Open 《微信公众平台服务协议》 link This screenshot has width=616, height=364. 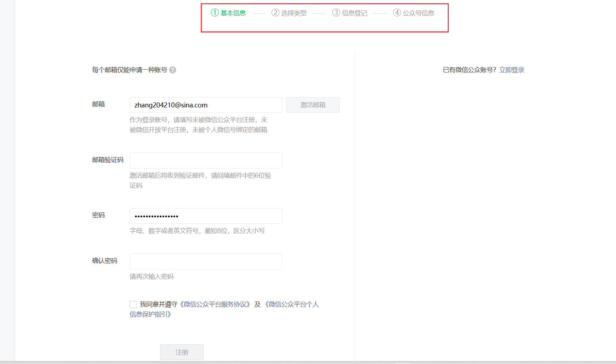[x=215, y=304]
